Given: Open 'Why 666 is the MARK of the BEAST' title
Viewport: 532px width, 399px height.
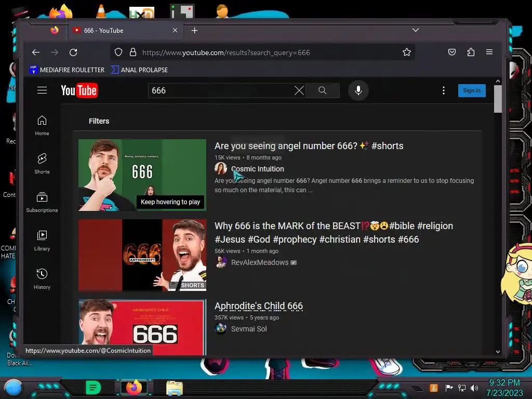Looking at the screenshot, I should click(x=334, y=233).
